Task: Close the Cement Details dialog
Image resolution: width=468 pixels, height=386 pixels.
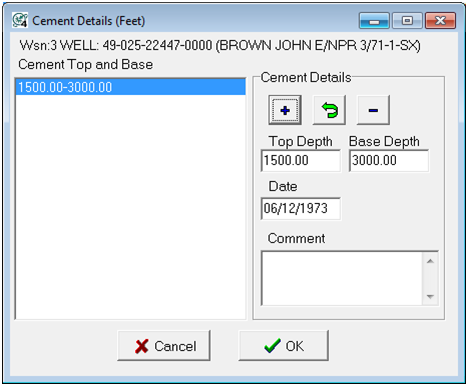Action: point(440,21)
